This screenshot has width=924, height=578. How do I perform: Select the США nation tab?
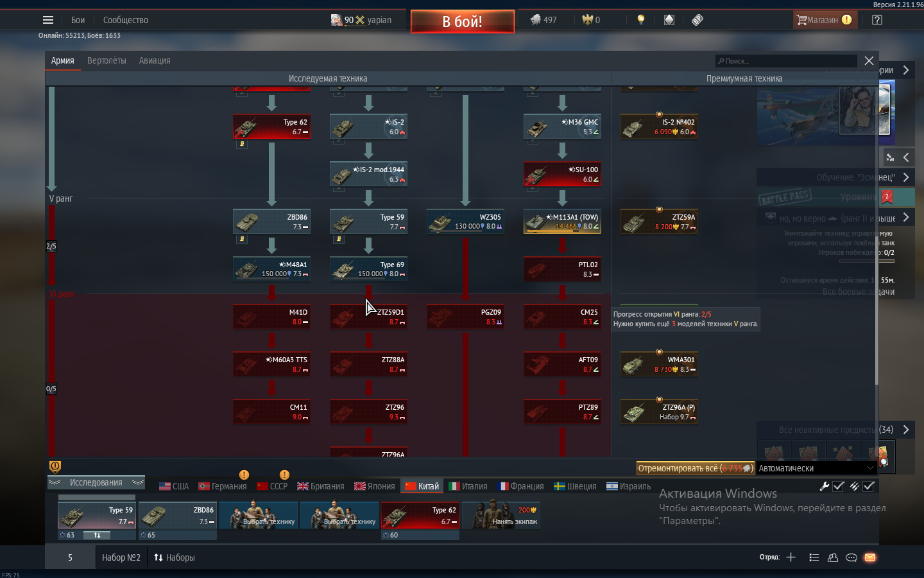pos(174,486)
